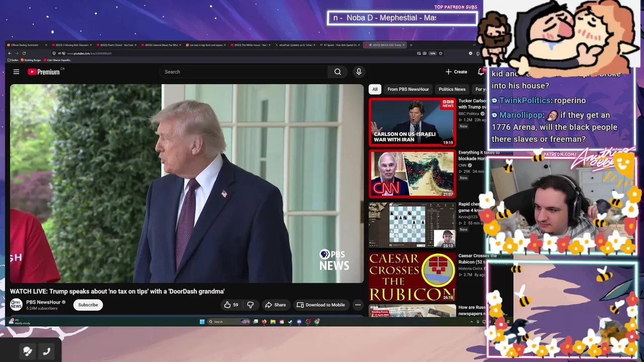
Task: Switch to Official Destiny Subreddit tab
Action: pos(27,45)
